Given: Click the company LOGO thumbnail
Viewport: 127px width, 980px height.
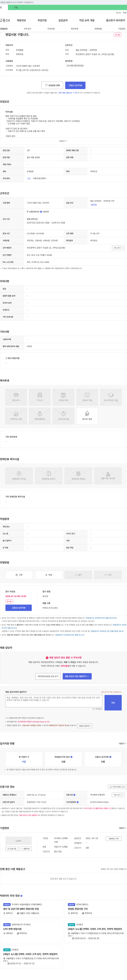Looking at the screenshot, I should pos(19,841).
